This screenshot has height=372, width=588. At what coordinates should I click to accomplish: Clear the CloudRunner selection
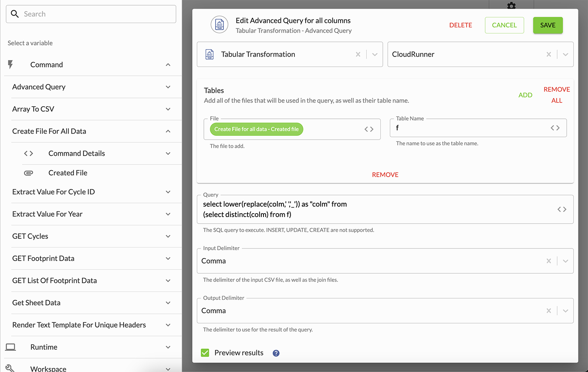point(549,54)
